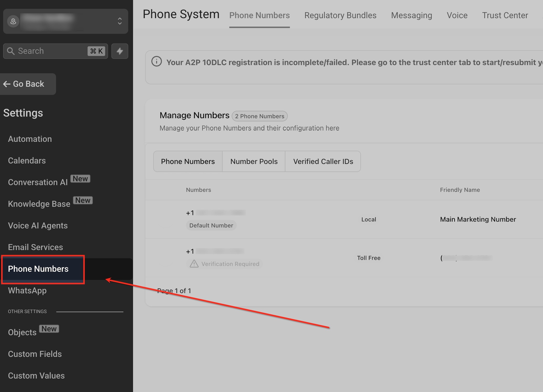Go to the Trust Center tab
Image resolution: width=543 pixels, height=392 pixels.
(x=505, y=15)
